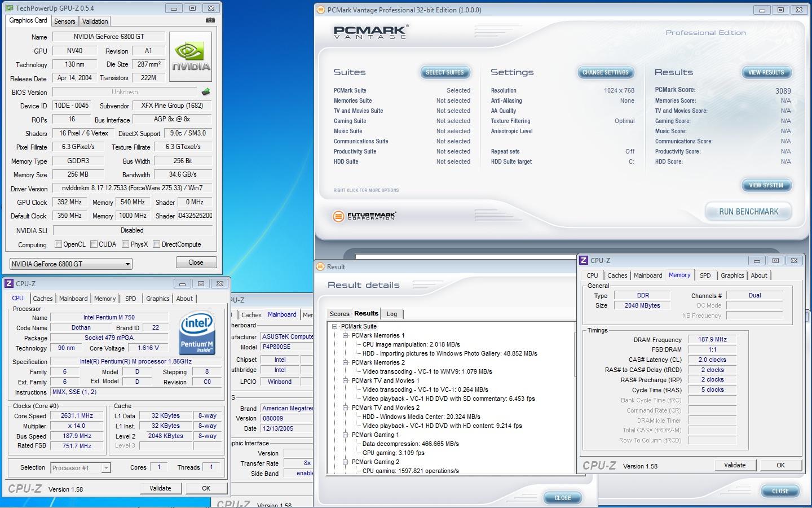Toggle the DirectCompute checkbox
This screenshot has height=508, width=812.
156,244
